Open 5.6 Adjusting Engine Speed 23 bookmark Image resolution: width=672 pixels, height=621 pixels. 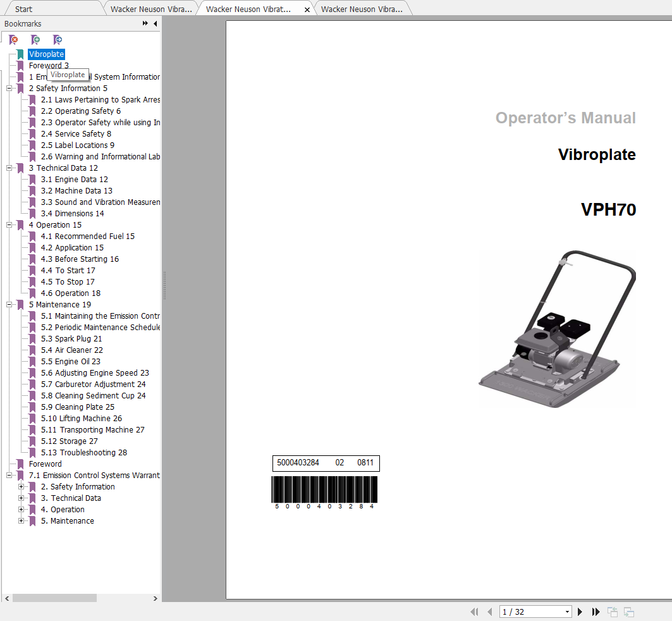(95, 373)
